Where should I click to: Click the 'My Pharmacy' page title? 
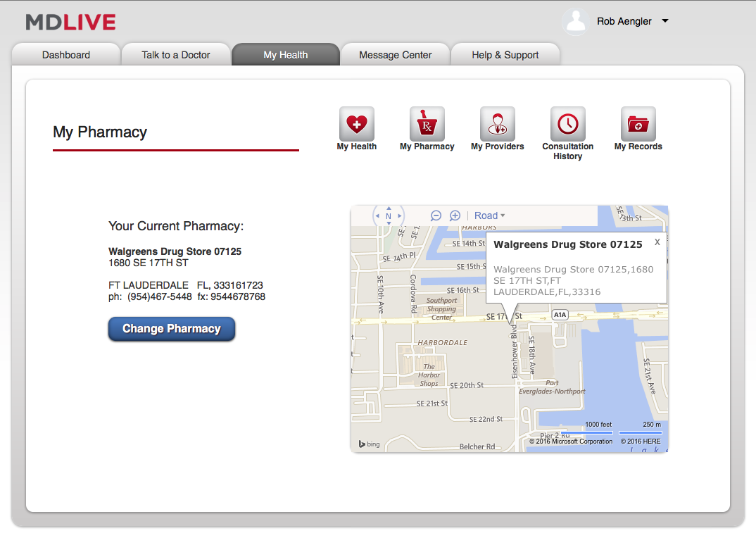click(x=100, y=132)
